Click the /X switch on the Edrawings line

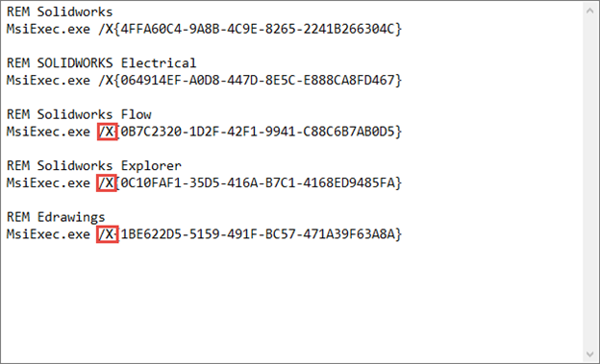click(x=107, y=234)
